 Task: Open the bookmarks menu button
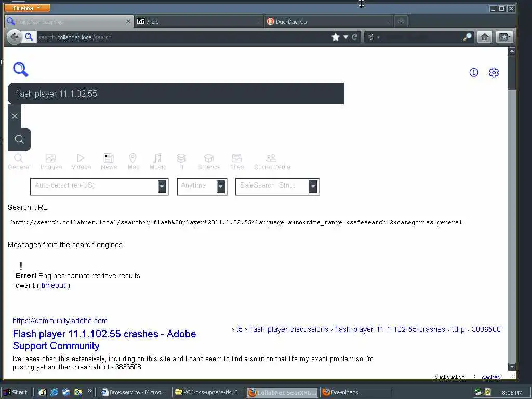tap(504, 37)
